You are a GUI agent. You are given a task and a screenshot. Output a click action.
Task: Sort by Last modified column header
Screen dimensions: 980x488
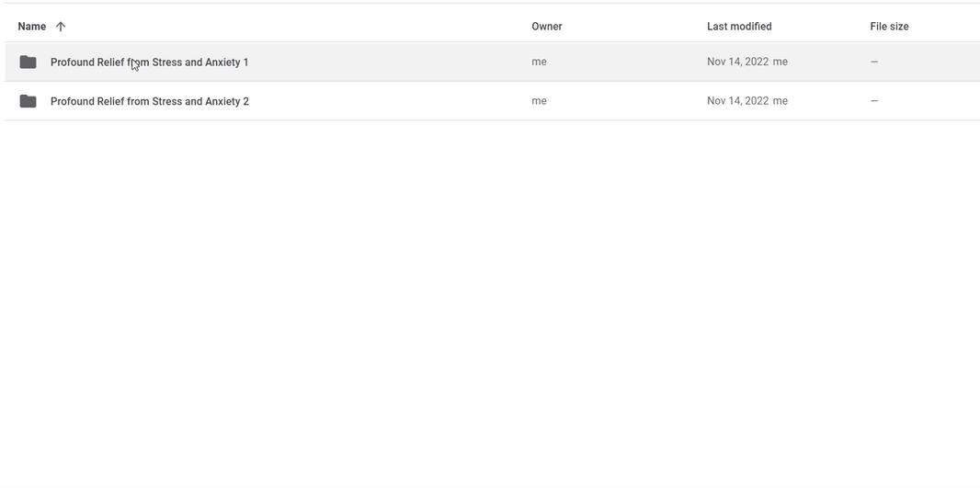739,27
